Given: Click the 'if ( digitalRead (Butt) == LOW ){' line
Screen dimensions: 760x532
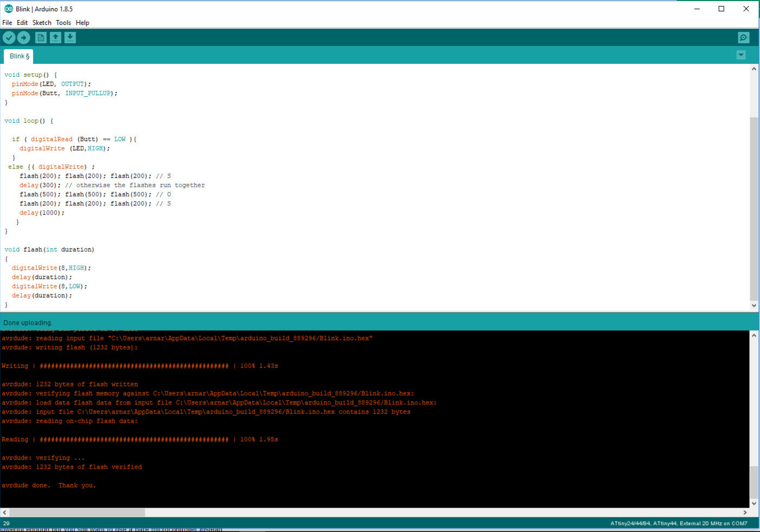Looking at the screenshot, I should pos(75,139).
